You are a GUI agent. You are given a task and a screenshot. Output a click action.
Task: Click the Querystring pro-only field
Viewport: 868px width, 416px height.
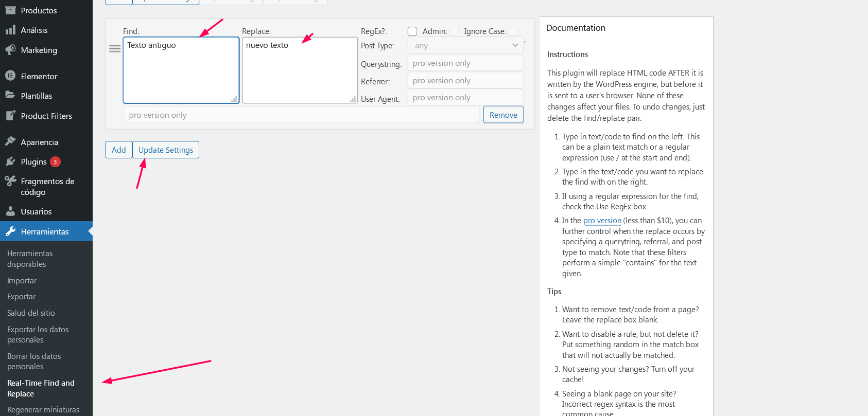(x=465, y=63)
